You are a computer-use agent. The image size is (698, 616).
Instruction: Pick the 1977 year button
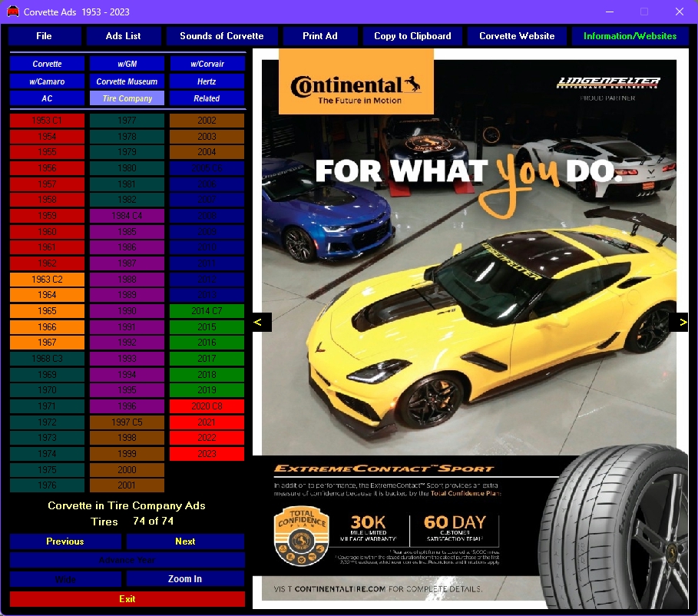127,121
